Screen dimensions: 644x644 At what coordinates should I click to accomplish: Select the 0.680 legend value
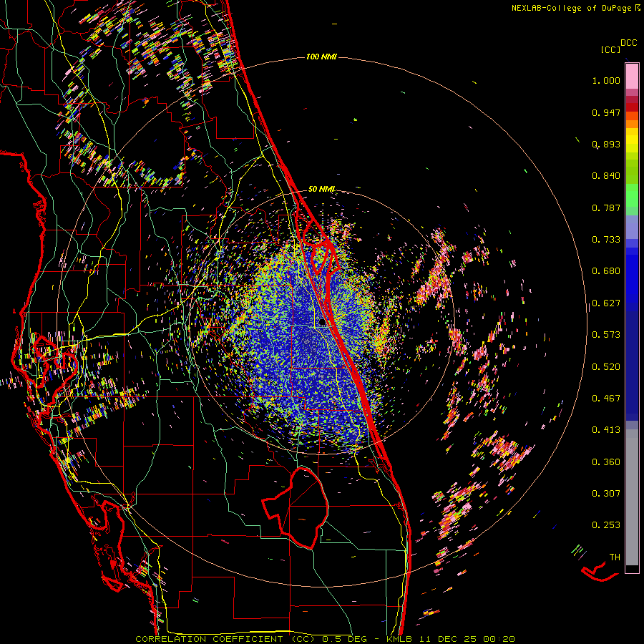point(606,271)
